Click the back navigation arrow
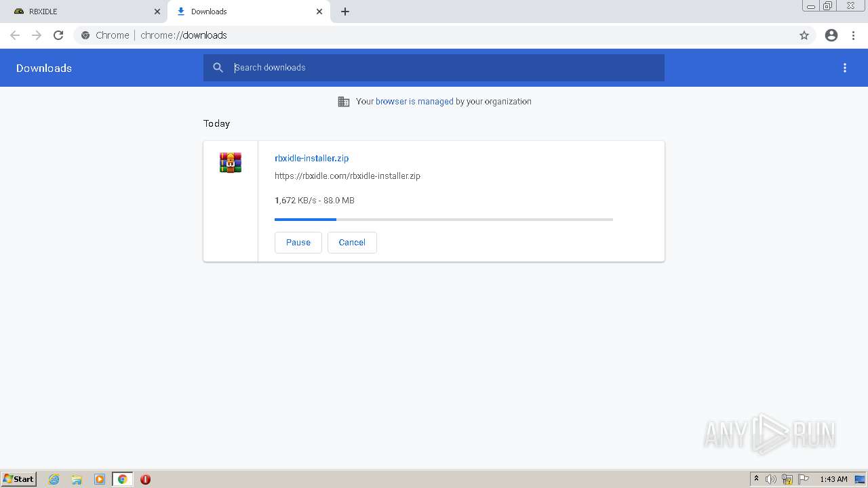Viewport: 868px width, 488px height. click(15, 35)
